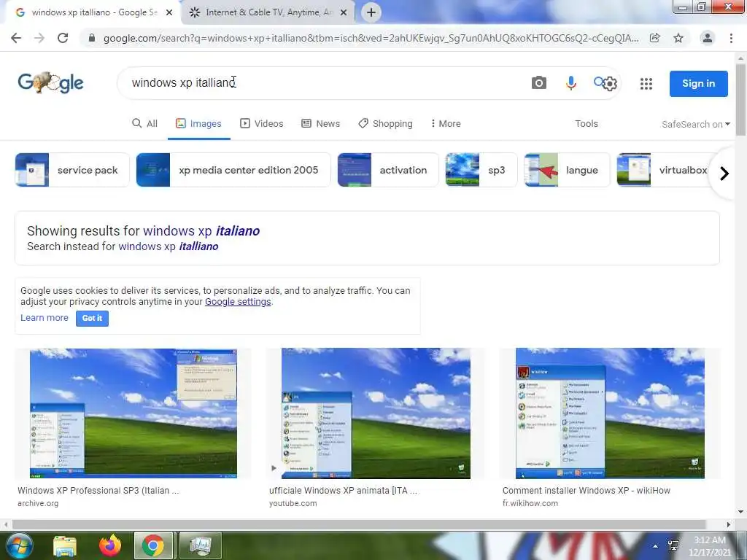Click the address bar URL
Screen dimensions: 747x560
(371, 38)
